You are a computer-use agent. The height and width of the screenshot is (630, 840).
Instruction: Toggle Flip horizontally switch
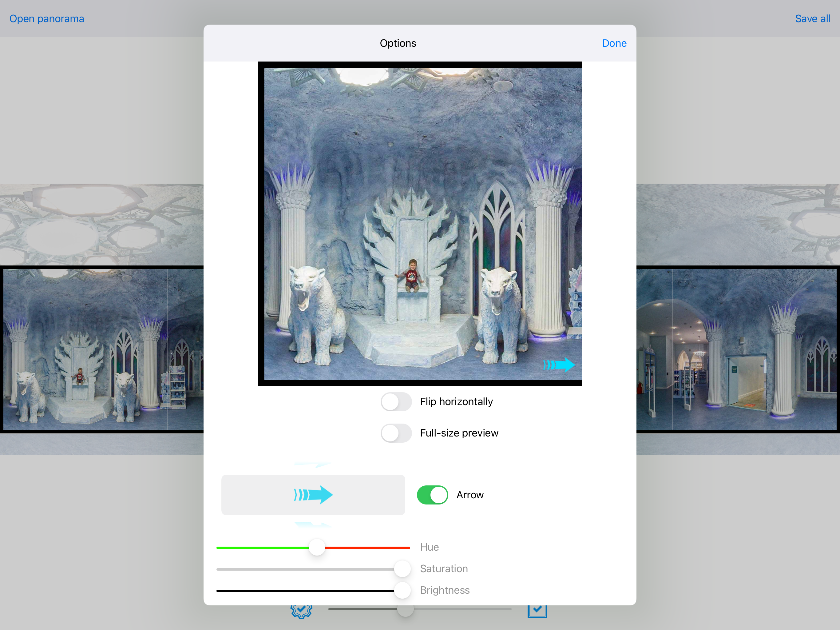click(396, 402)
